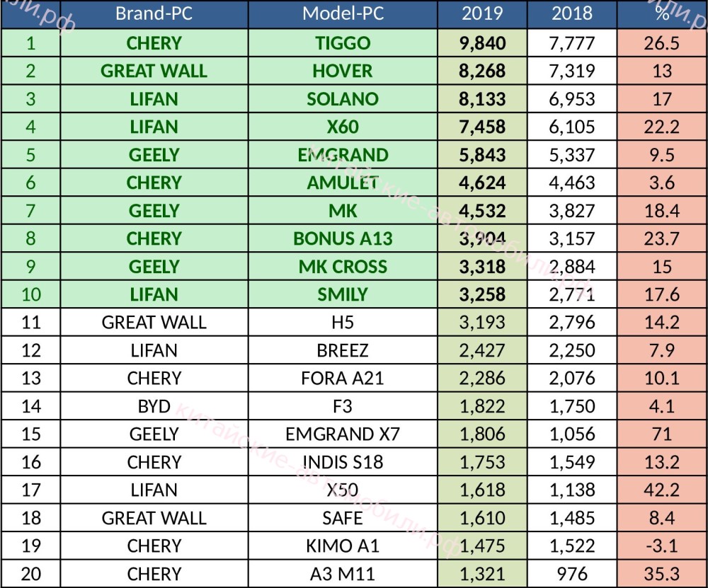This screenshot has width=708, height=588.
Task: Select the TIGGO model cell
Action: tap(343, 43)
